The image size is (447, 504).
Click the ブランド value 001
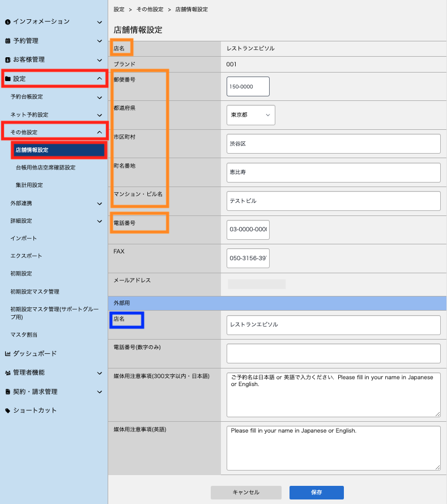tap(231, 64)
